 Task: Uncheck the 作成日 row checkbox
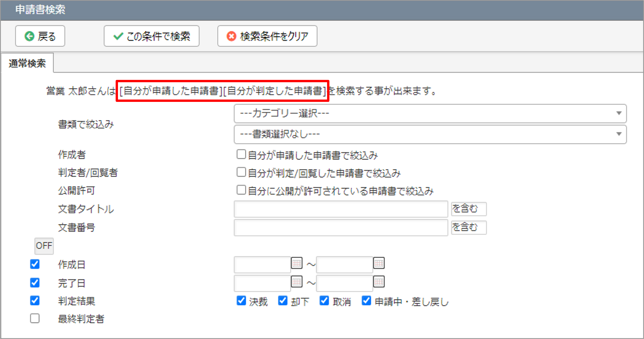coord(35,264)
